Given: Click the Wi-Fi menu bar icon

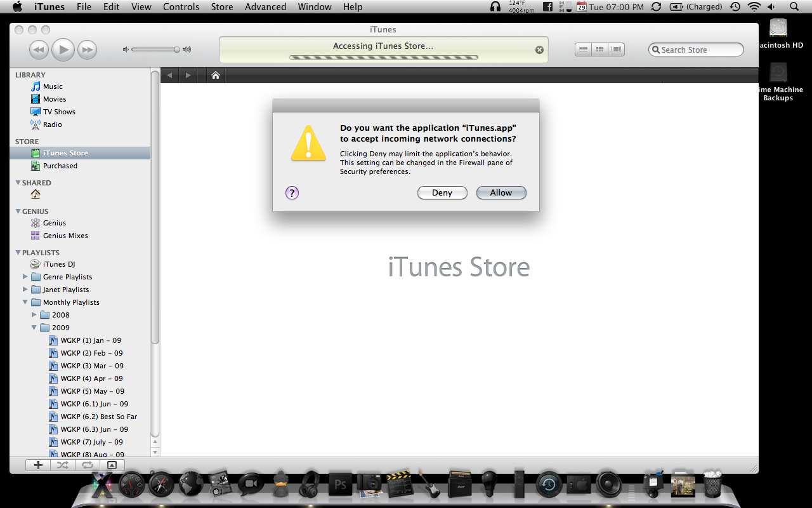Looking at the screenshot, I should pos(754,7).
